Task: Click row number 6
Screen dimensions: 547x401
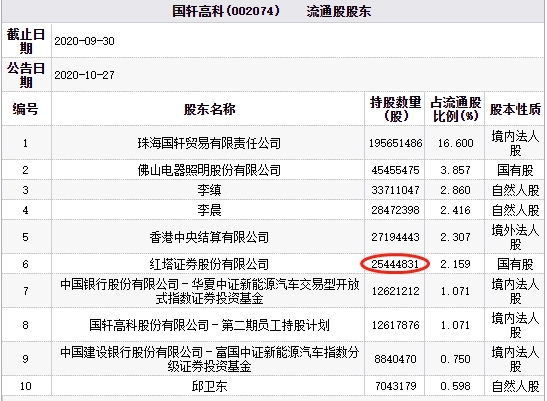Action: 25,264
